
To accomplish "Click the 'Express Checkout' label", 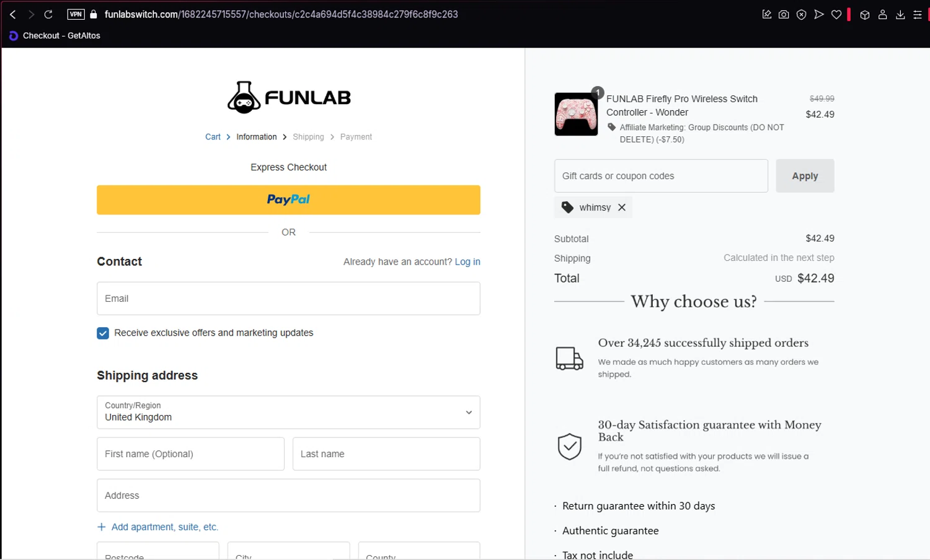I will pos(288,167).
